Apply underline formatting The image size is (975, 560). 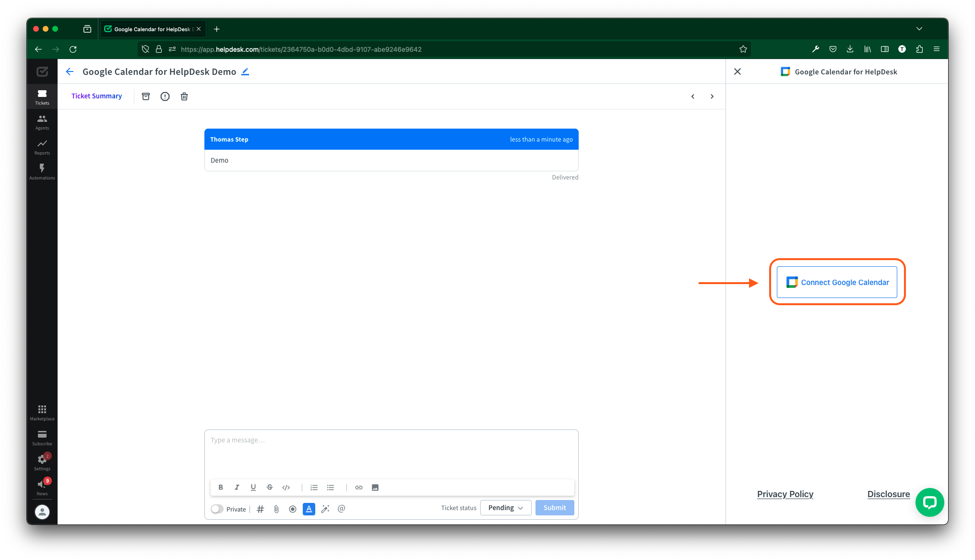click(253, 488)
